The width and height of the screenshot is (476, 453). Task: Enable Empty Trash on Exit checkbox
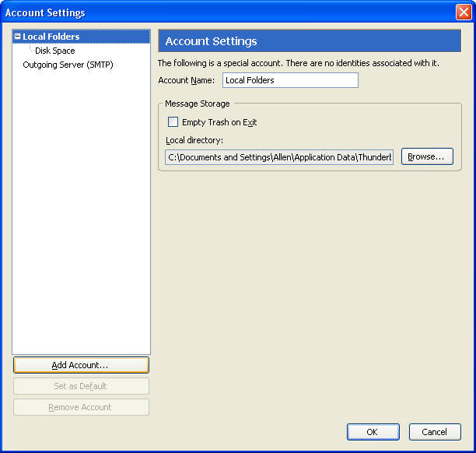tap(173, 122)
